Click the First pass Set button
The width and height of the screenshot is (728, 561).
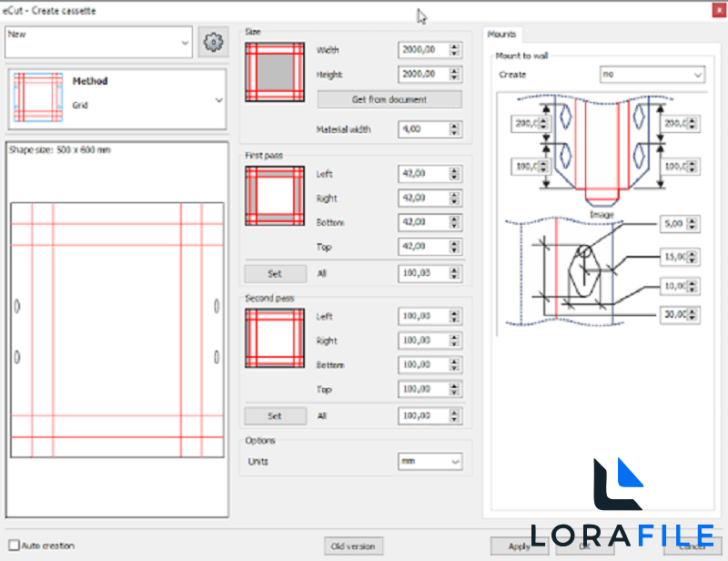point(276,274)
